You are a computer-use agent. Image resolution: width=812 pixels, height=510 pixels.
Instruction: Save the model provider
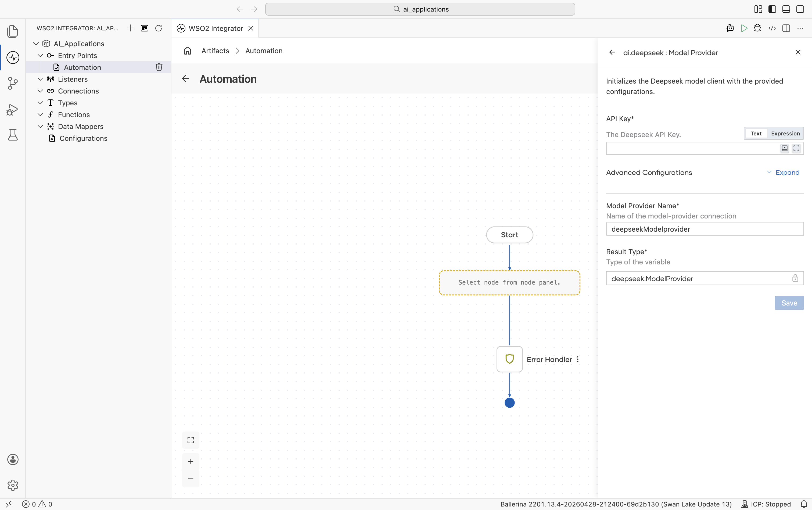(x=789, y=303)
